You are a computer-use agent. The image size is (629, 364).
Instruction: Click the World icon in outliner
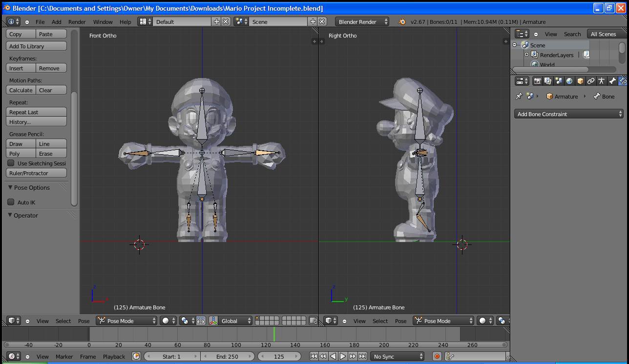click(535, 64)
